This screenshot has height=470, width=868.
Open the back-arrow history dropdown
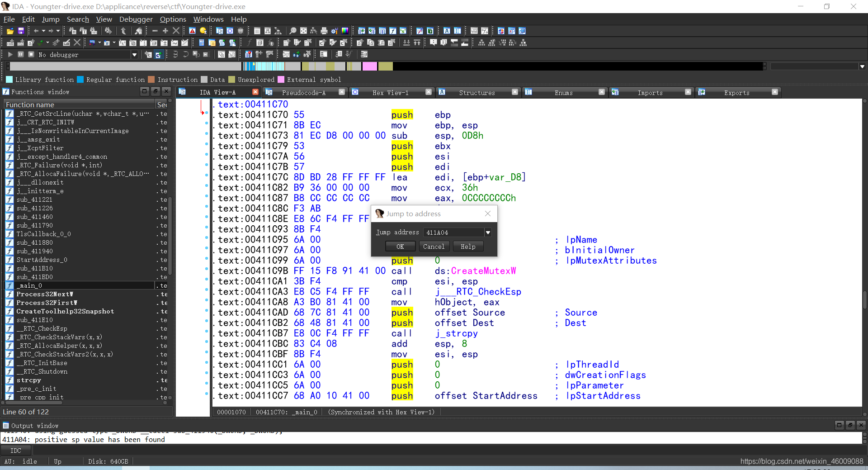(x=43, y=31)
